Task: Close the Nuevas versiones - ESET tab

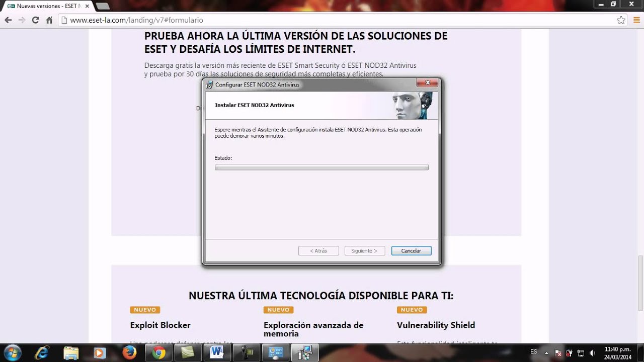Action: [x=87, y=6]
